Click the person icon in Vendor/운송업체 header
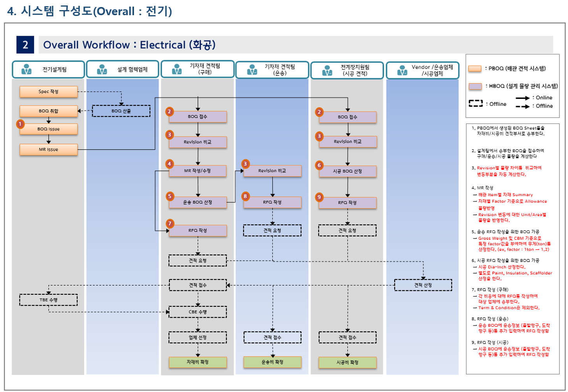 [x=402, y=70]
